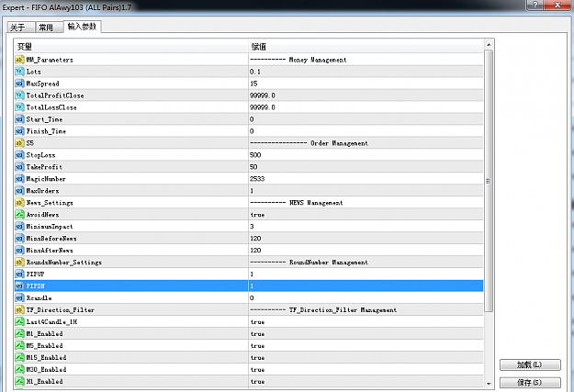Select the Money Management separator value
The width and height of the screenshot is (574, 392).
tap(298, 60)
